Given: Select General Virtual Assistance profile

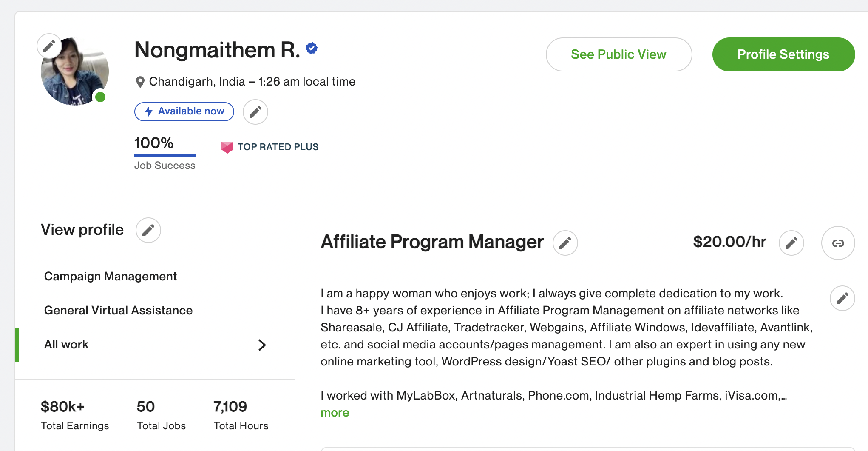Looking at the screenshot, I should [x=118, y=311].
